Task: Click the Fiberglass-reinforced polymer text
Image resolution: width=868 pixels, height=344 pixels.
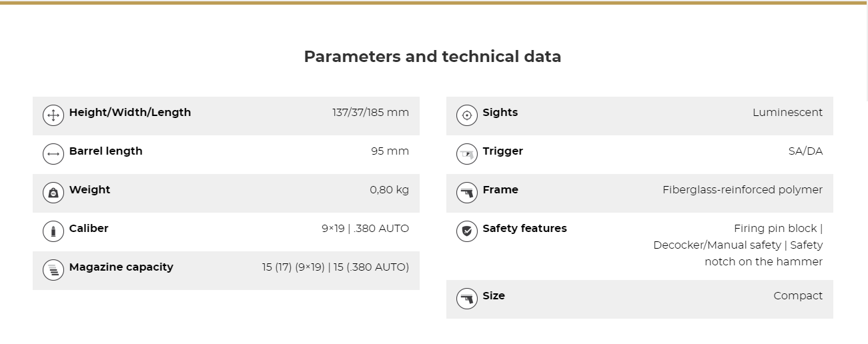Action: point(742,190)
